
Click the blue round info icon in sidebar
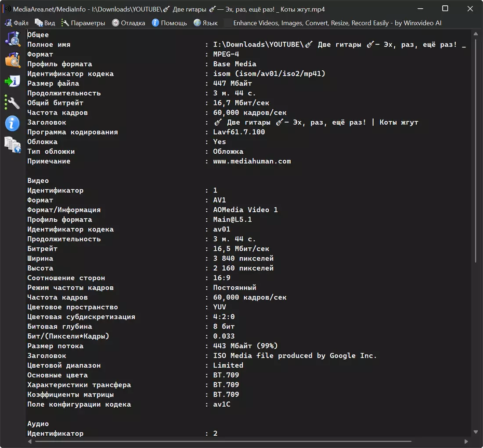coord(13,123)
